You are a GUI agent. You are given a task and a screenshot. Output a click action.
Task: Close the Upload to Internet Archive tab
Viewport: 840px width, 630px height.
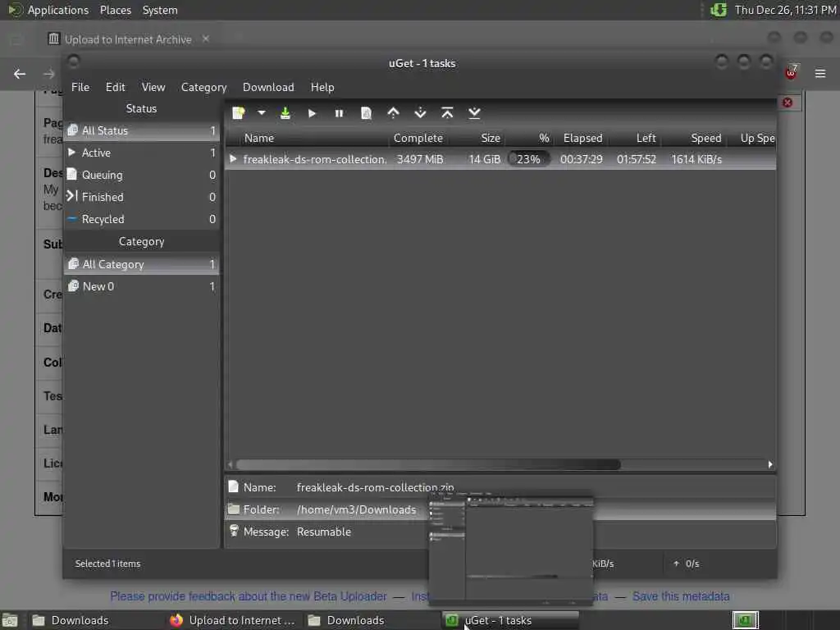(206, 39)
